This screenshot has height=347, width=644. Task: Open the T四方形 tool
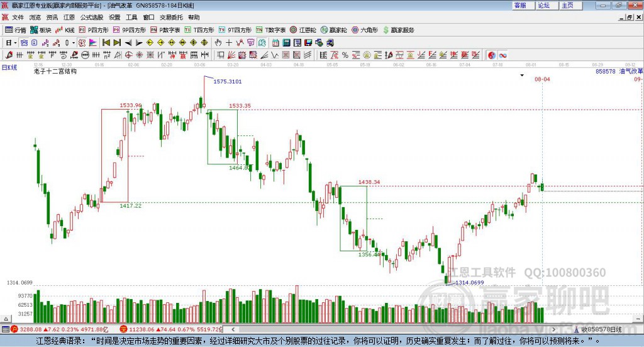(x=199, y=30)
